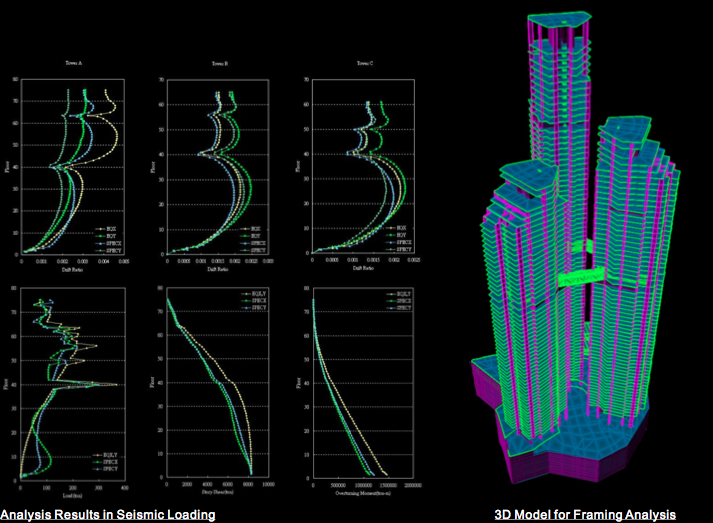Click the Tower C chart title
The image size is (713, 523).
coord(363,63)
